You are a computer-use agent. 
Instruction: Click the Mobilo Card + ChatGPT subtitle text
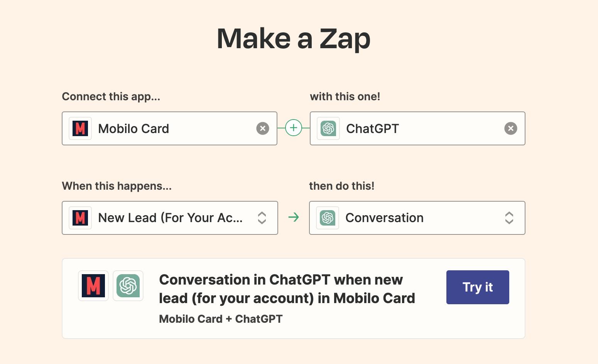(x=220, y=318)
